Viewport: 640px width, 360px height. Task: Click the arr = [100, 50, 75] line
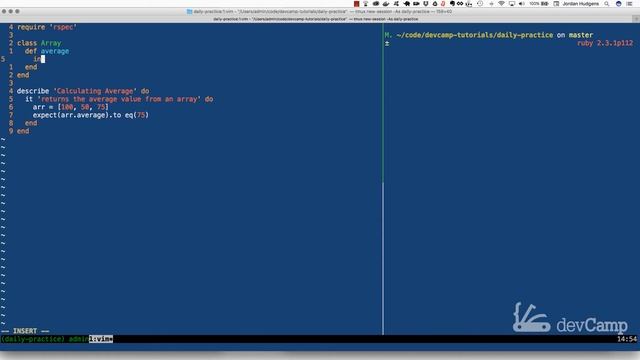pos(71,107)
